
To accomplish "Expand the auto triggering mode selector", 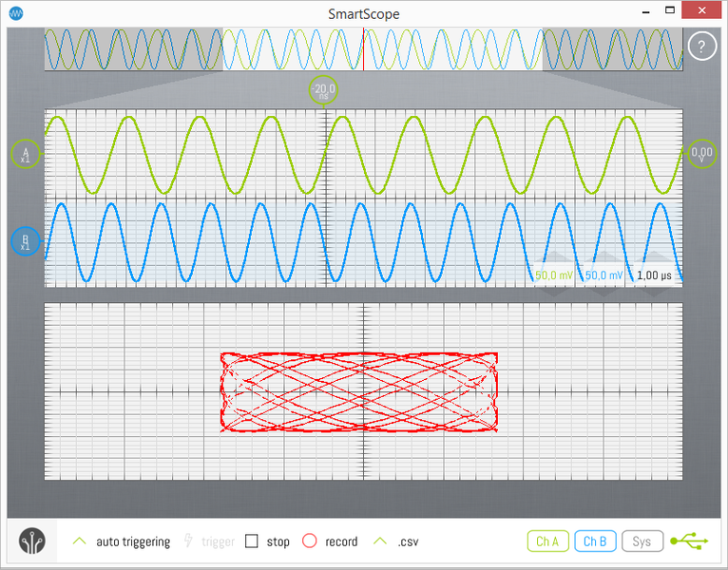I will [x=80, y=541].
